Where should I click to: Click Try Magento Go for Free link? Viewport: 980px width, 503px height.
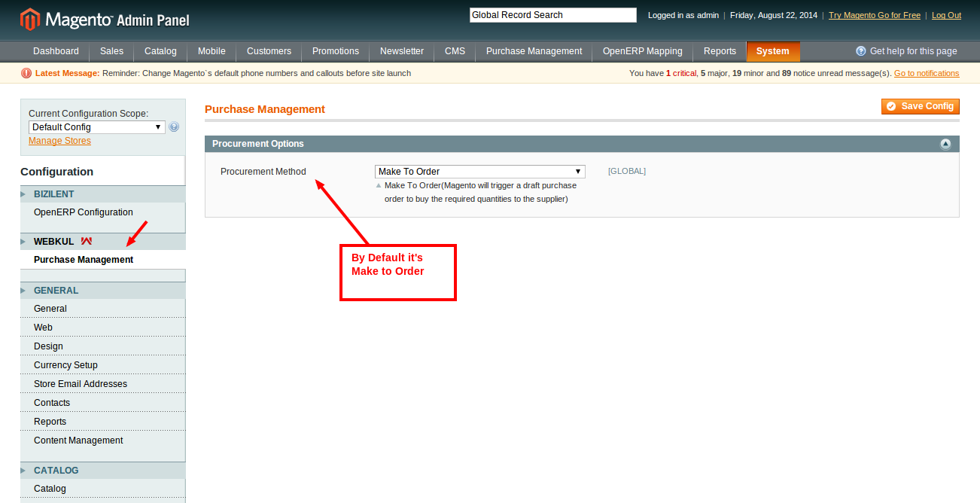click(x=875, y=15)
